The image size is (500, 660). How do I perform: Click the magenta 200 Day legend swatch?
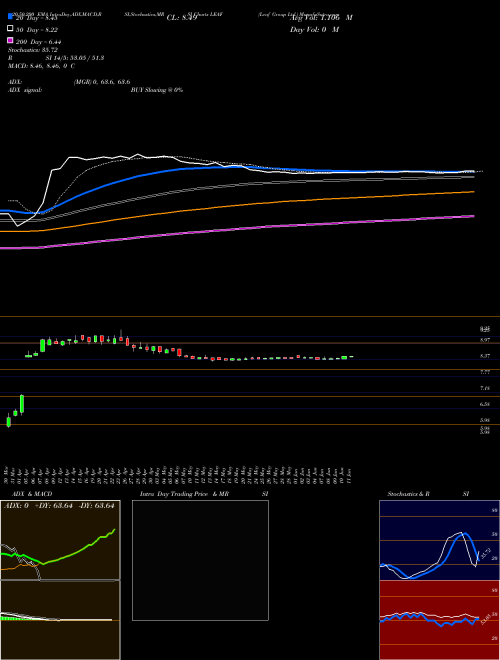(11, 40)
